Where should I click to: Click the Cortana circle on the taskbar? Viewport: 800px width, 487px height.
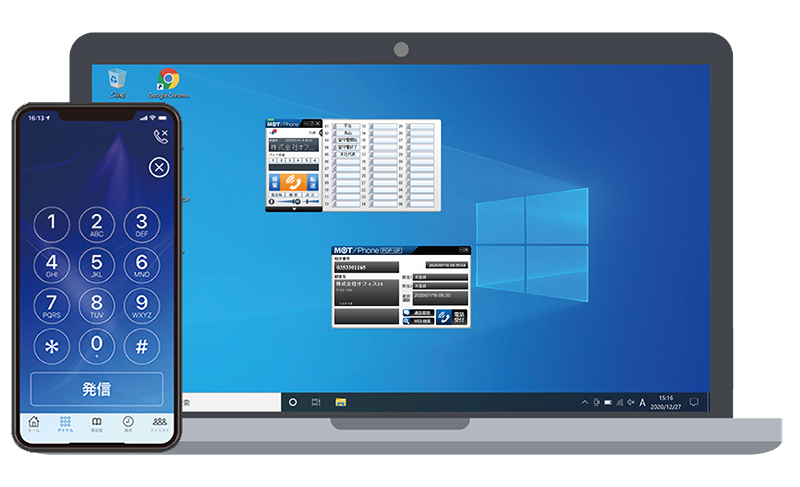[293, 402]
